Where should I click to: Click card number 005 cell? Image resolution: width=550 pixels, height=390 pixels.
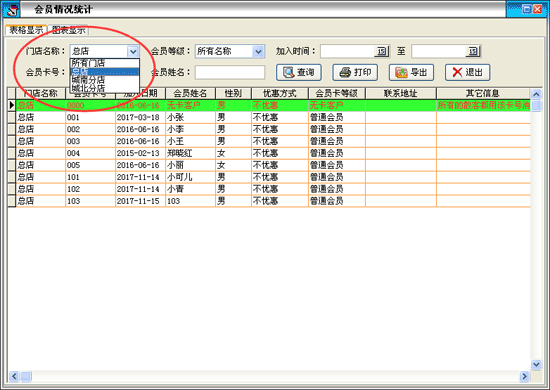(90, 165)
